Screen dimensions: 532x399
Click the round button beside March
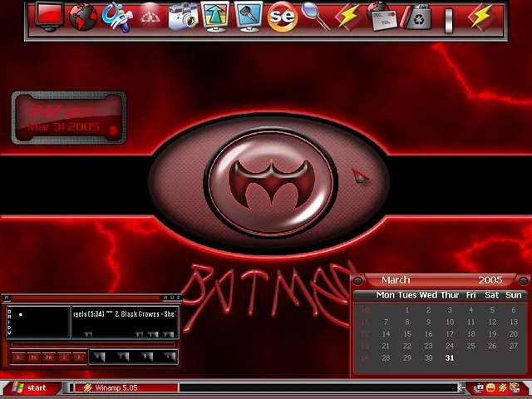tap(357, 281)
